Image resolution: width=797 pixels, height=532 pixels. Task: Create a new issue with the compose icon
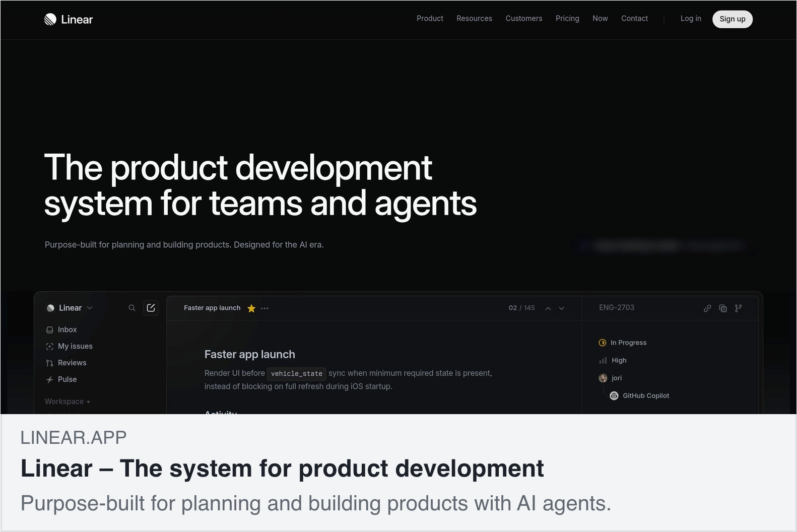(151, 308)
